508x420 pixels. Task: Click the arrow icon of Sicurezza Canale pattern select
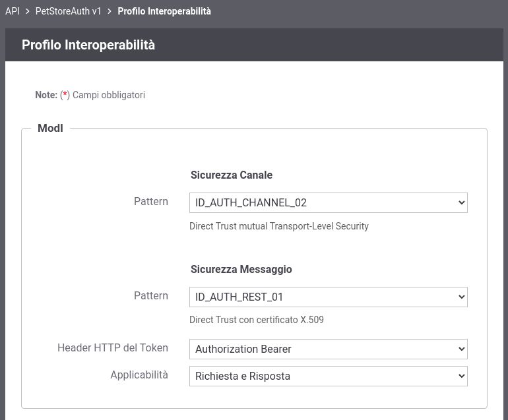click(x=462, y=202)
